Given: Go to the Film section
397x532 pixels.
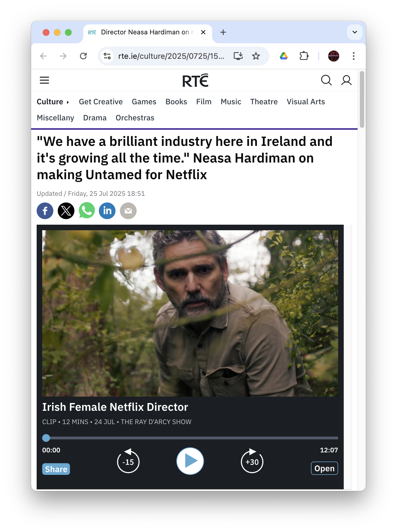Looking at the screenshot, I should (x=204, y=102).
